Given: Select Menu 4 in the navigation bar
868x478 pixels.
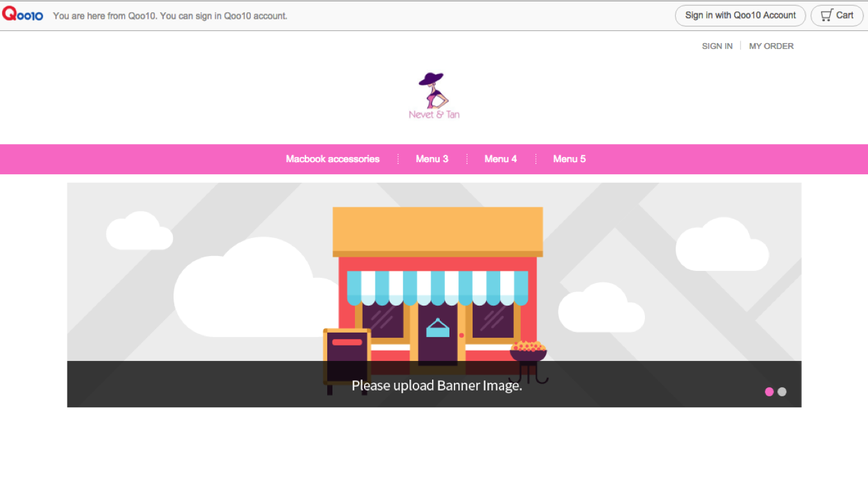Looking at the screenshot, I should 500,159.
